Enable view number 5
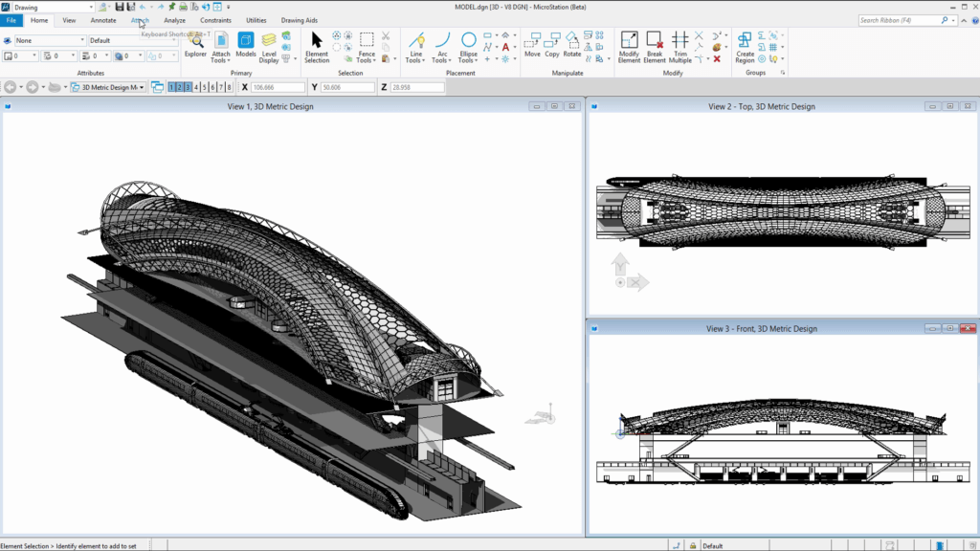This screenshot has height=551, width=980. [205, 86]
